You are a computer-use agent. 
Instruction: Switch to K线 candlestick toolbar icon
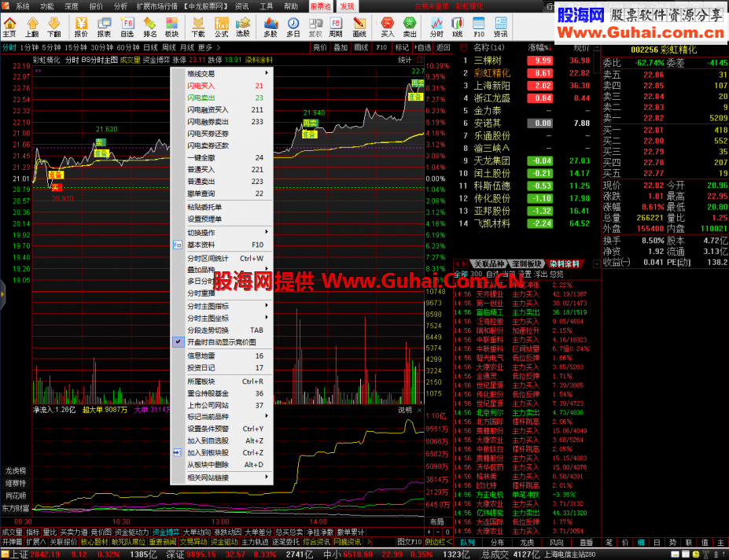pos(458,27)
